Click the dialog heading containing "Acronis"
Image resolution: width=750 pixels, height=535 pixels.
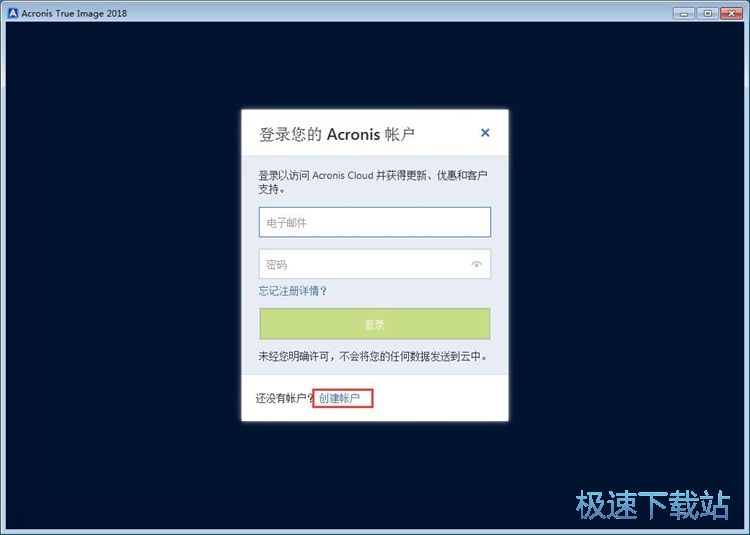coord(337,134)
